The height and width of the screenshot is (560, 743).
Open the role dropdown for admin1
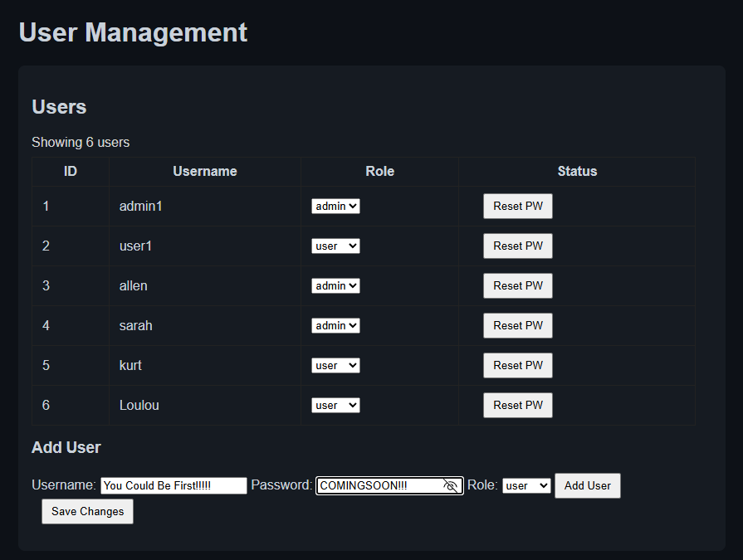(335, 206)
